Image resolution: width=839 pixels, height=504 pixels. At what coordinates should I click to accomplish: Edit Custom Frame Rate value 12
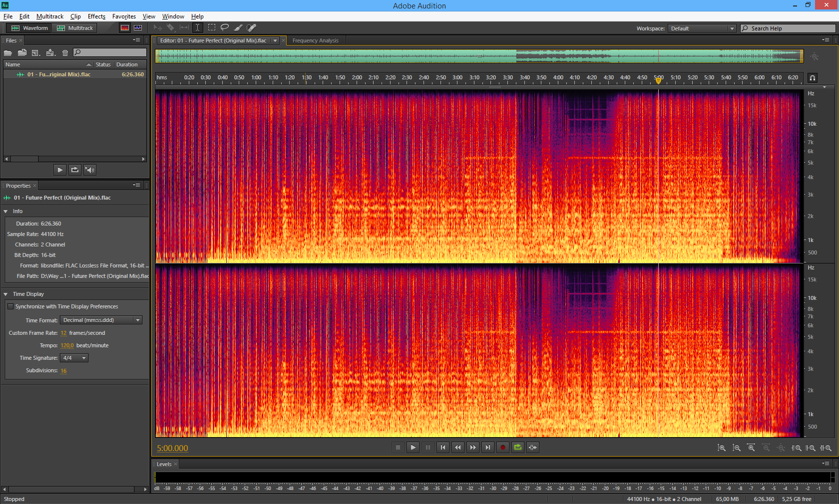tap(63, 333)
